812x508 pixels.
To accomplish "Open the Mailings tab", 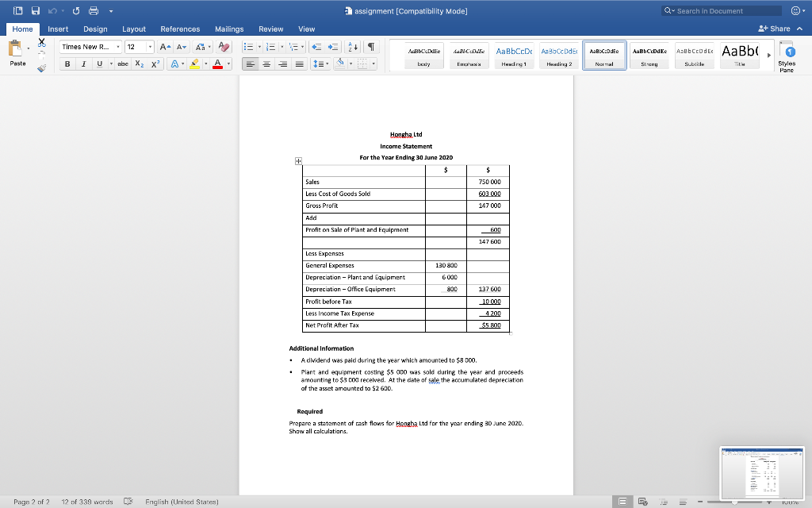I will (x=229, y=29).
